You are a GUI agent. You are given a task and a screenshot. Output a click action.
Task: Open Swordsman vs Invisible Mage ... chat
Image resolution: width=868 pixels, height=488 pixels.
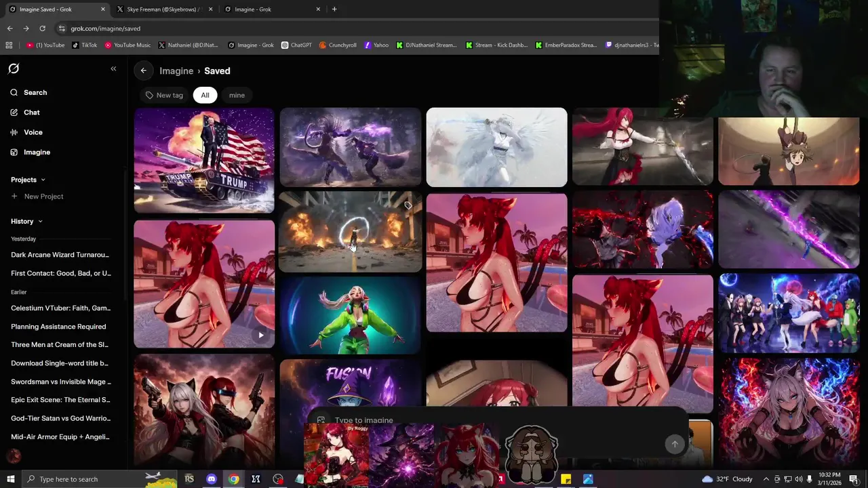60,381
